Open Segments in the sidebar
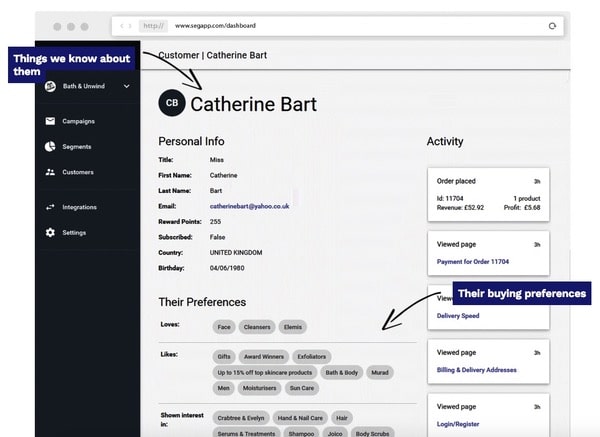Image resolution: width=600 pixels, height=437 pixels. click(77, 147)
